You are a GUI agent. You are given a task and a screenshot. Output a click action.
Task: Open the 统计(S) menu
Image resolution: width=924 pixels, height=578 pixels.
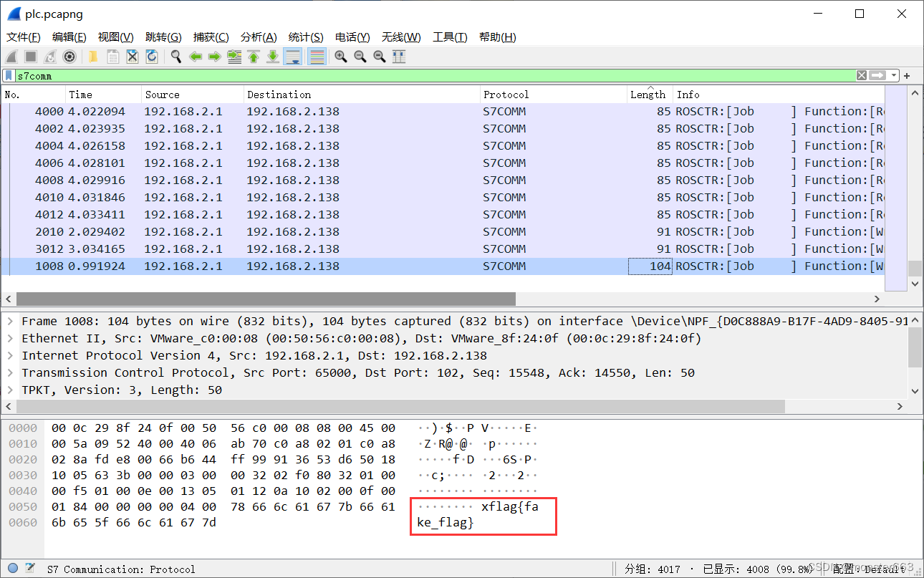[306, 37]
